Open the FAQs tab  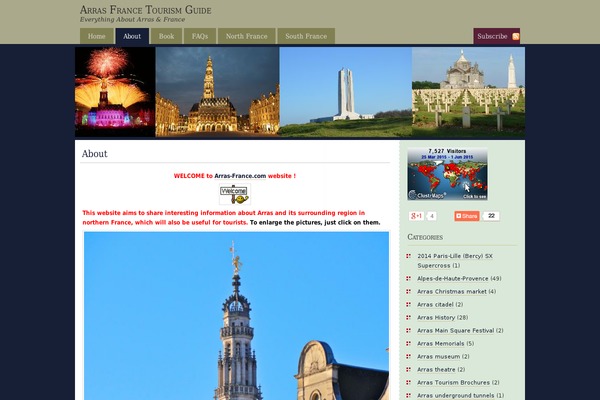[200, 36]
